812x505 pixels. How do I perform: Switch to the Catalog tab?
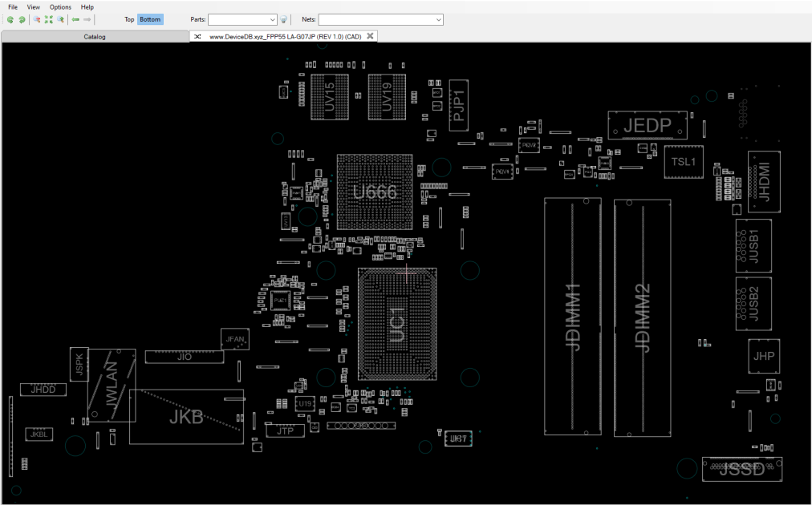click(95, 37)
